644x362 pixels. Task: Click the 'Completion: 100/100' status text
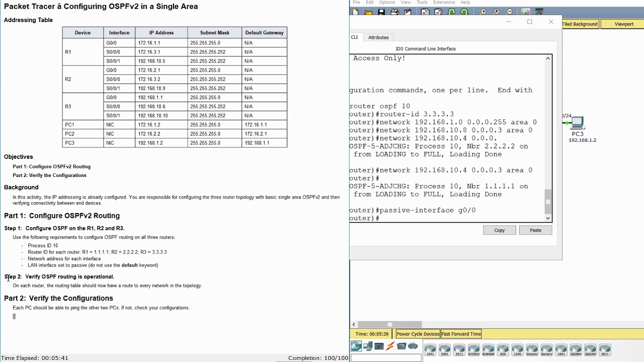(x=318, y=358)
